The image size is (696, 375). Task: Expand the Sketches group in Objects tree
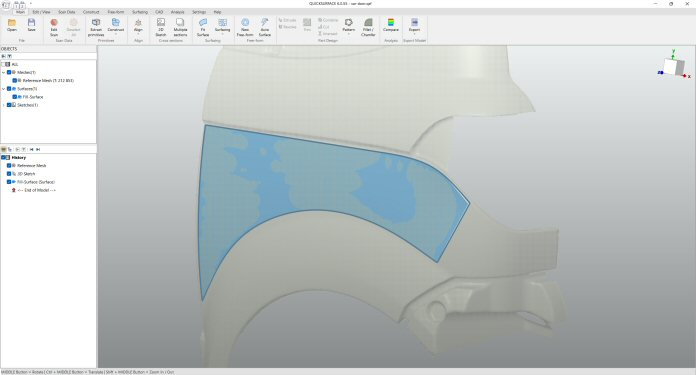pos(4,105)
